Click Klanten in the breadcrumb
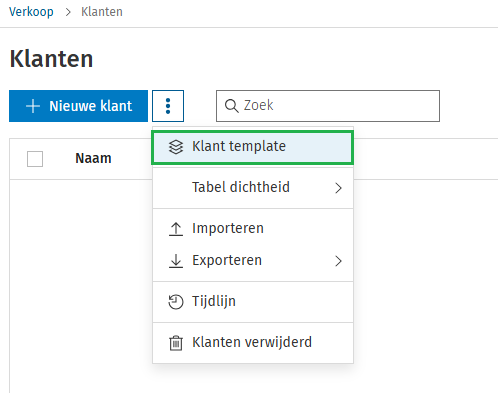 click(102, 12)
